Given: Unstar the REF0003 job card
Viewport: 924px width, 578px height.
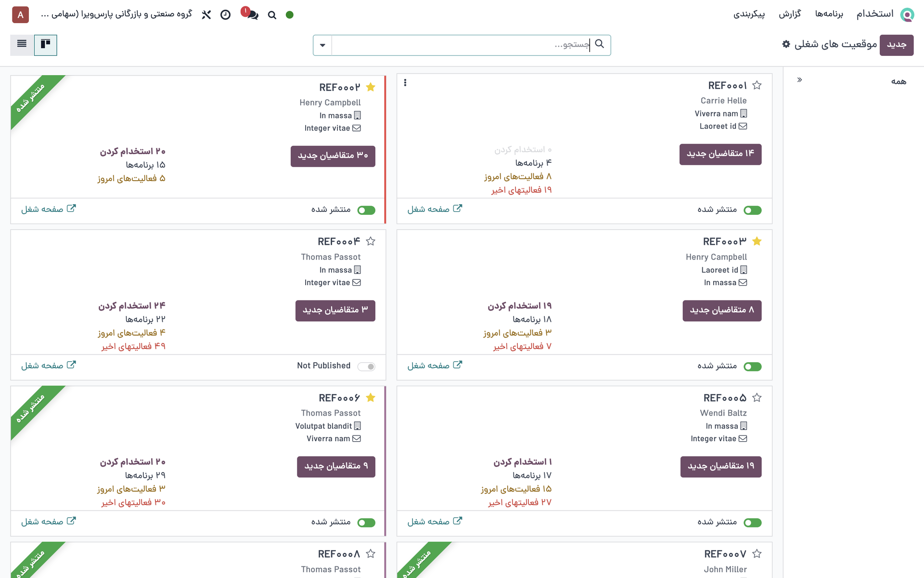Looking at the screenshot, I should tap(757, 241).
